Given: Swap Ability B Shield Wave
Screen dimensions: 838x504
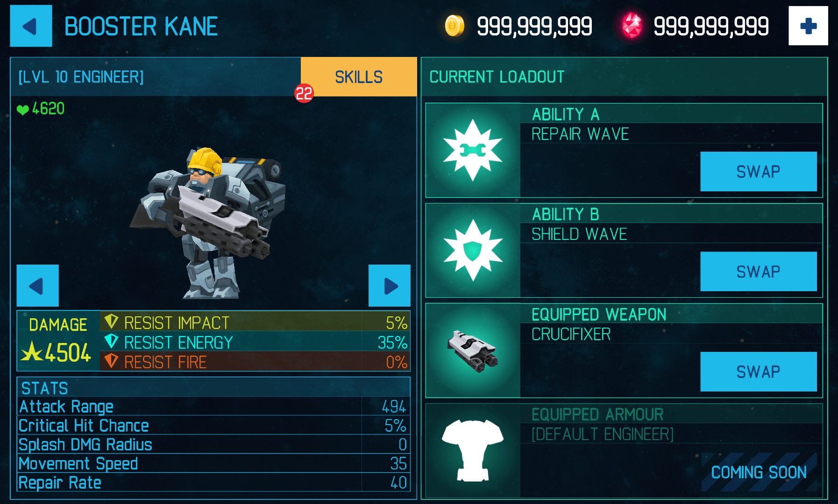Looking at the screenshot, I should pos(759,272).
